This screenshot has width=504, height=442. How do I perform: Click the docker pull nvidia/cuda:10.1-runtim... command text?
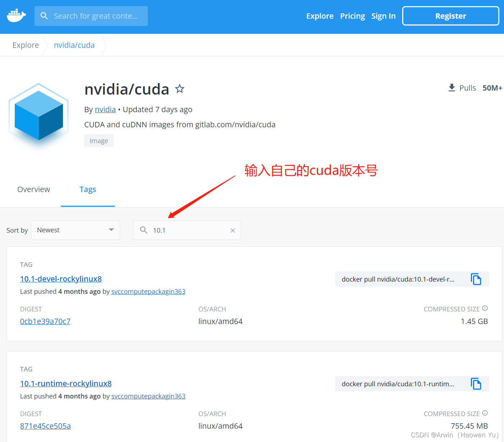click(398, 384)
